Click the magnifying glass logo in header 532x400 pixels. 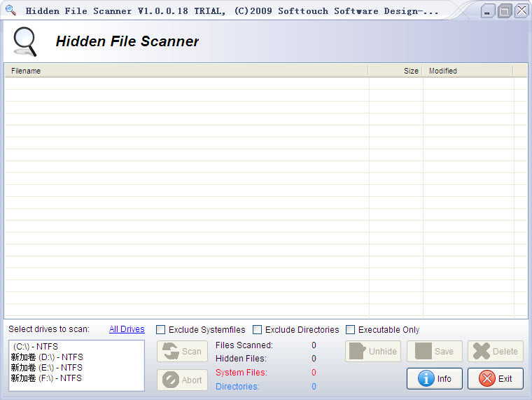[24, 41]
